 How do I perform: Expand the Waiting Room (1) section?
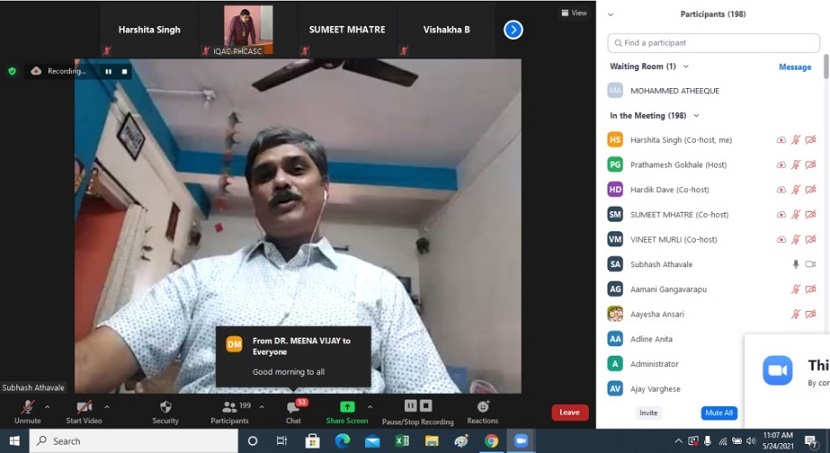coord(686,67)
